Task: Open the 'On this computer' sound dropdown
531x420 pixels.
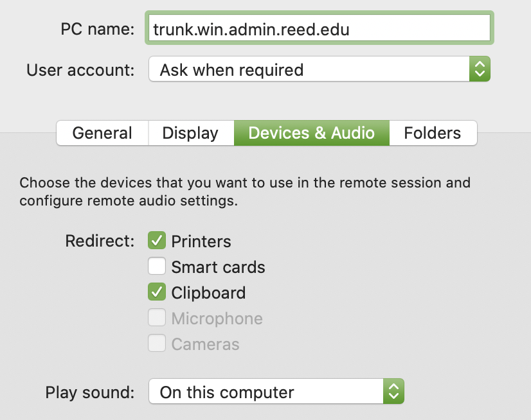Action: coord(265,392)
